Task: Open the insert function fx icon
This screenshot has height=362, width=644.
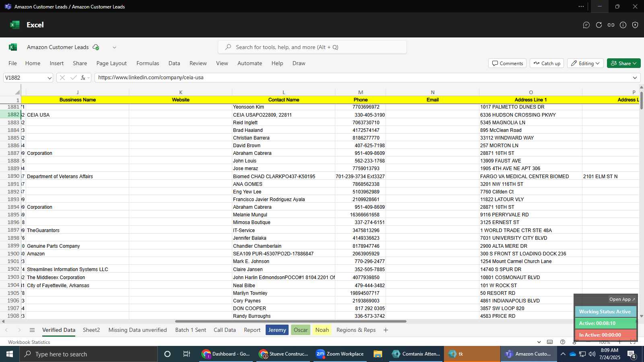Action: point(83,78)
